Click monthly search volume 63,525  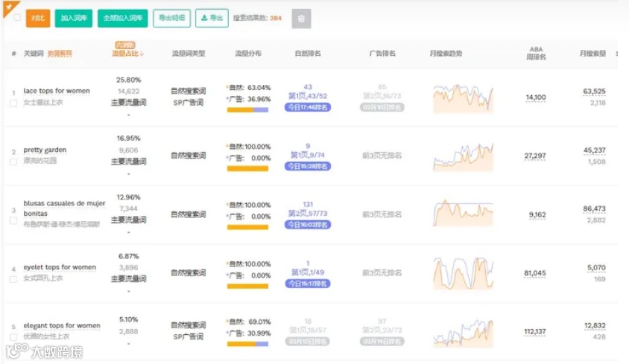pos(594,92)
